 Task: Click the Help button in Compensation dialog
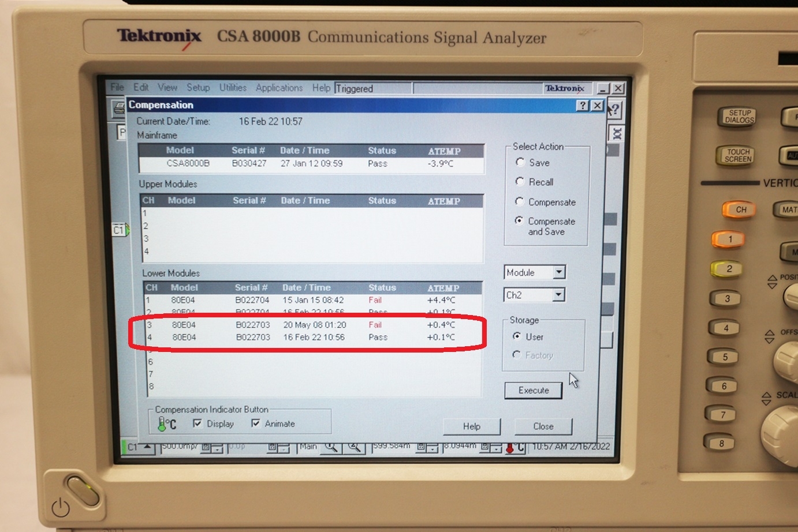[x=472, y=426]
